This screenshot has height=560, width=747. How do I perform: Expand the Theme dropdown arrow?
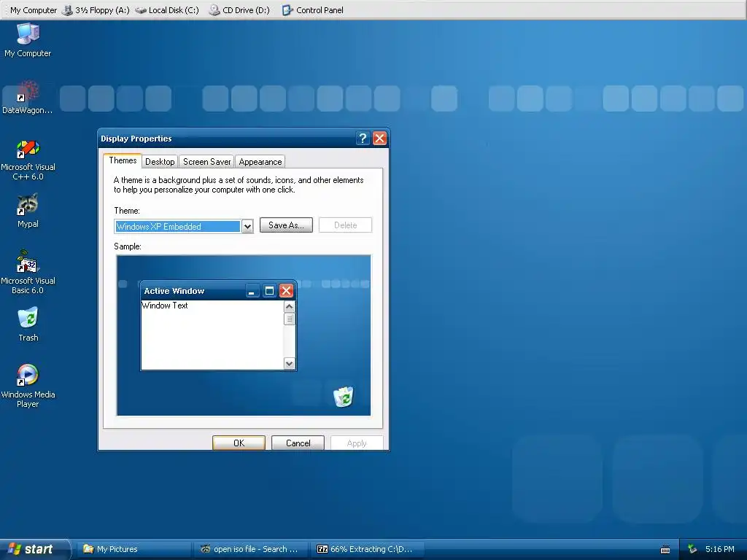pos(247,227)
